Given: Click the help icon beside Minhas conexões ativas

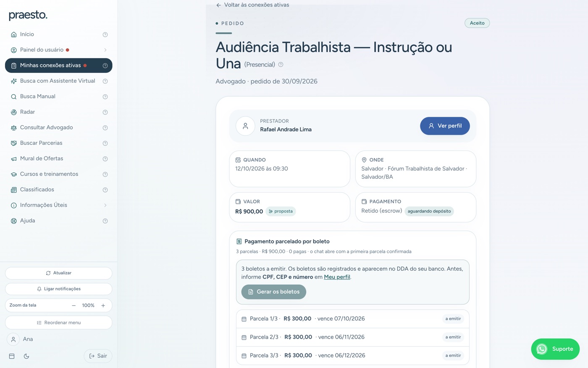Looking at the screenshot, I should point(105,66).
